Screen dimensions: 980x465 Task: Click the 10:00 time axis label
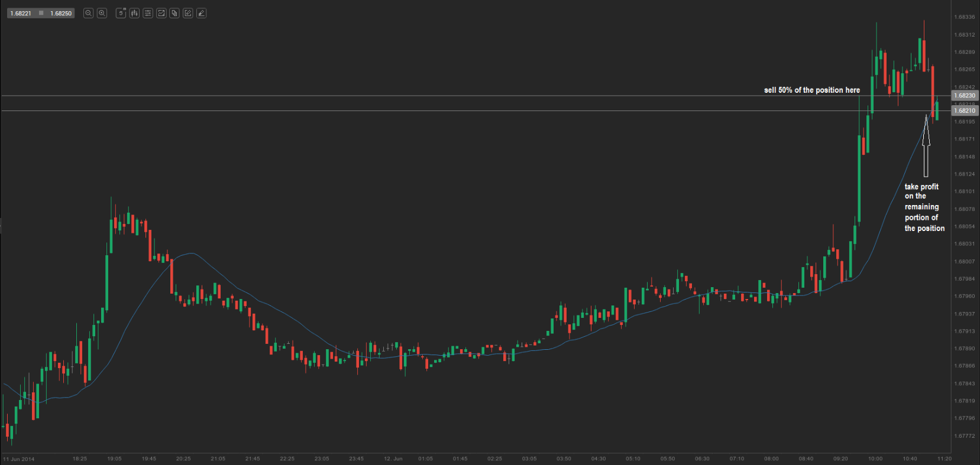(875, 459)
